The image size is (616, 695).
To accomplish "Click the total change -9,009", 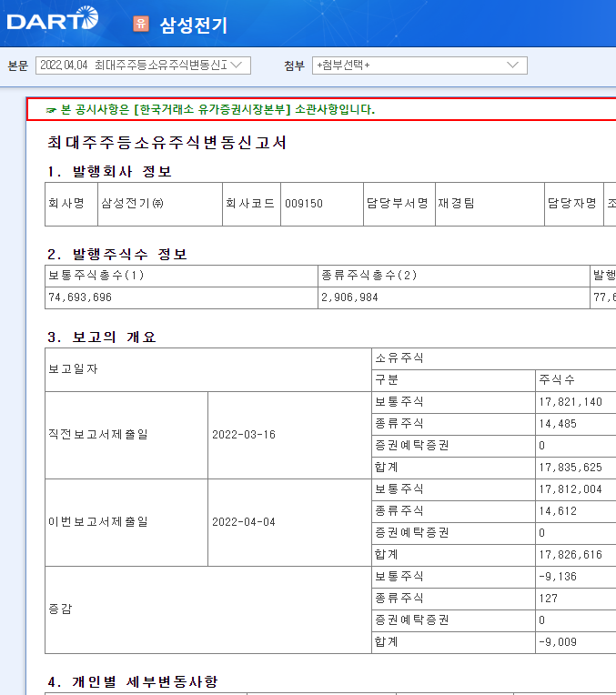I will pos(558,642).
